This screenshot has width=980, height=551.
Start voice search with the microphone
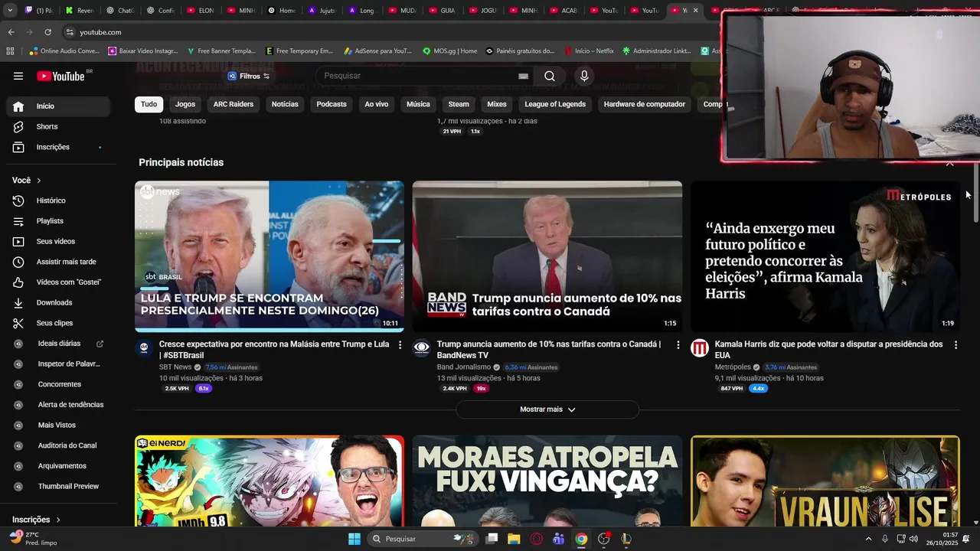(x=584, y=76)
